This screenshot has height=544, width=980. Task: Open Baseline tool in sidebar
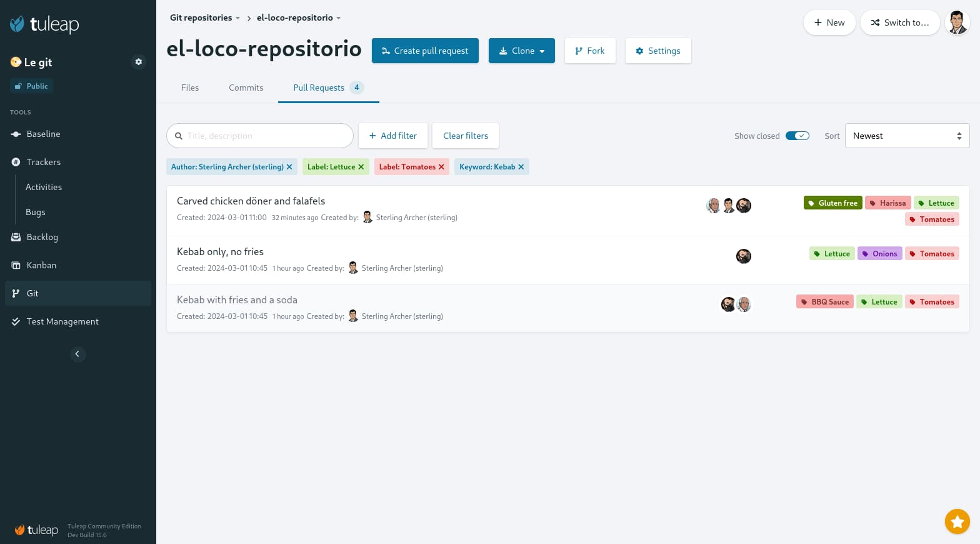pyautogui.click(x=78, y=134)
